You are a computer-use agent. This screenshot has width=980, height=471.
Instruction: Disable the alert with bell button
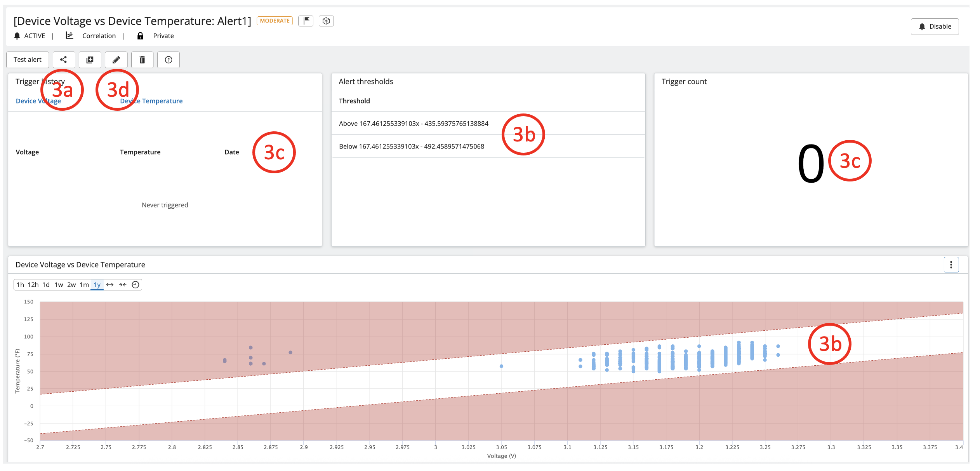point(935,26)
